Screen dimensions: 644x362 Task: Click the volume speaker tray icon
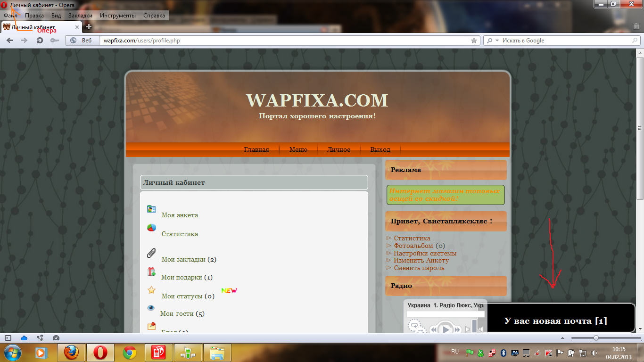(x=594, y=352)
